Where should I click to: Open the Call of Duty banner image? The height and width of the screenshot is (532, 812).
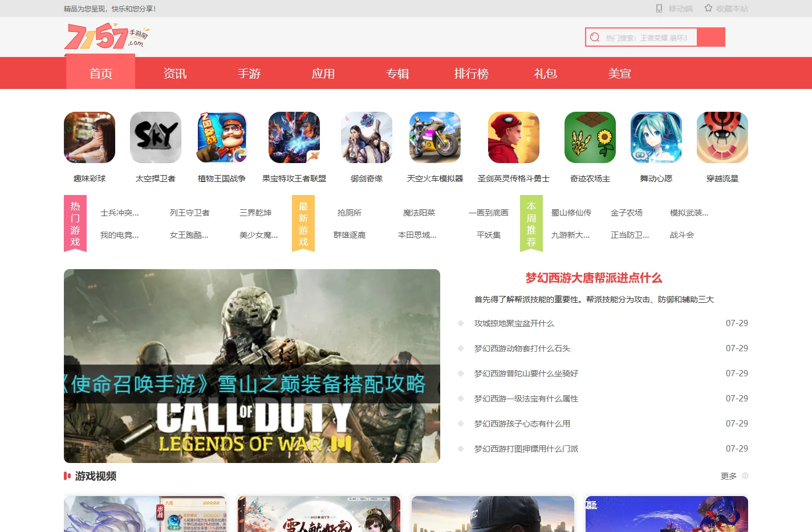[252, 366]
